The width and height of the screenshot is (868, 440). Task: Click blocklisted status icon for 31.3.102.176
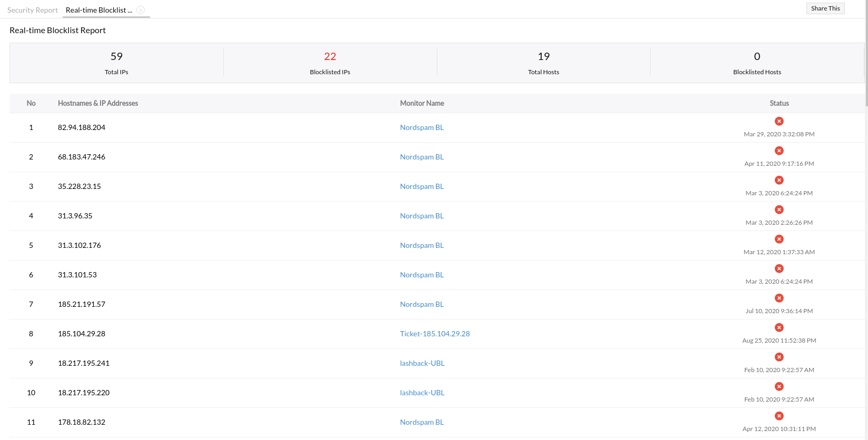779,239
